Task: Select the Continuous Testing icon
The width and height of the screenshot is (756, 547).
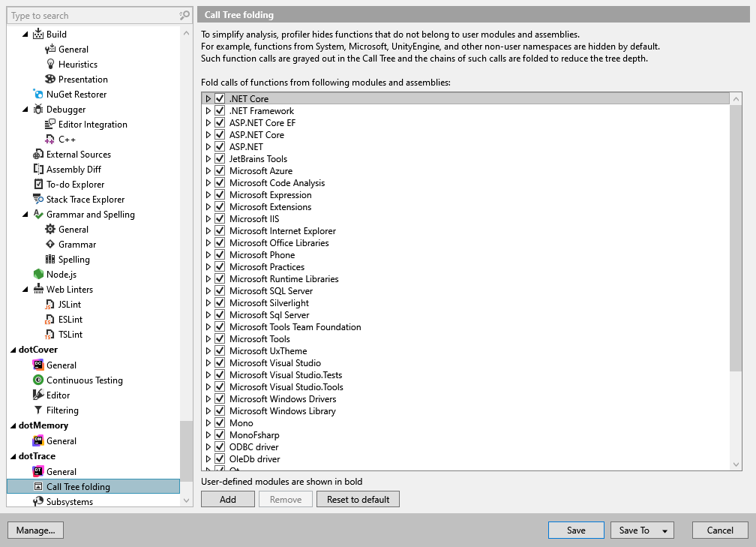Action: click(x=38, y=380)
